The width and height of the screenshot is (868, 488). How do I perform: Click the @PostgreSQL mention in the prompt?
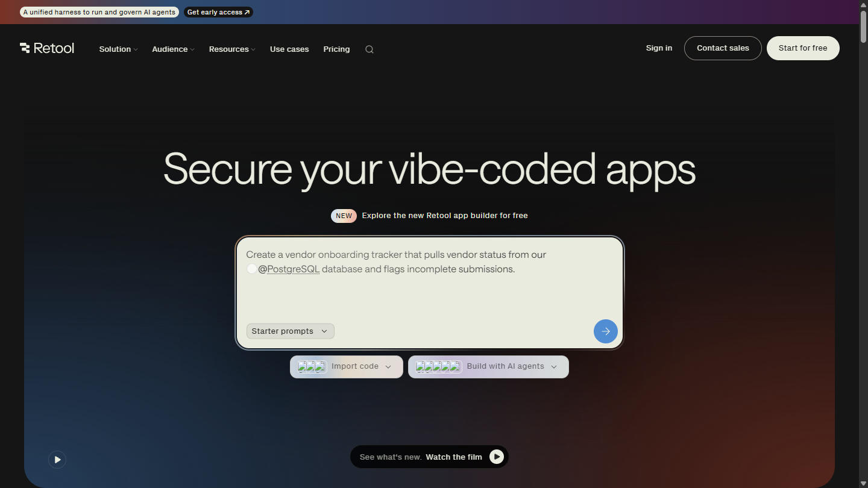(x=289, y=269)
